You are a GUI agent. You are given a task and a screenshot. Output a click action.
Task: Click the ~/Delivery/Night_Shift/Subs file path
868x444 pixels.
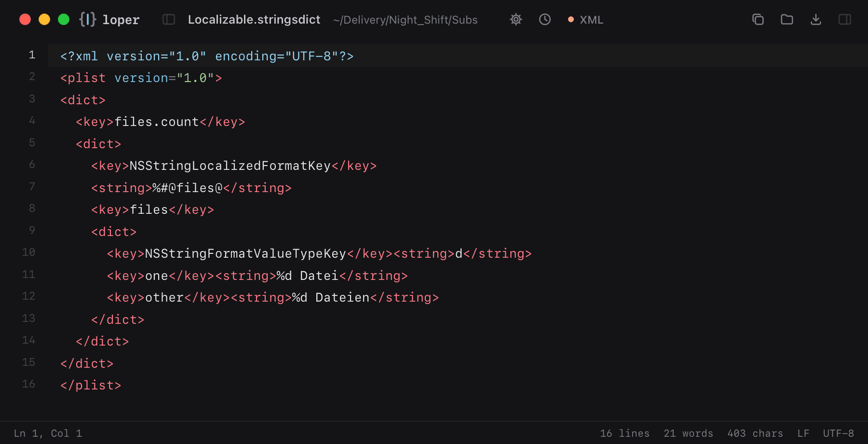(405, 20)
